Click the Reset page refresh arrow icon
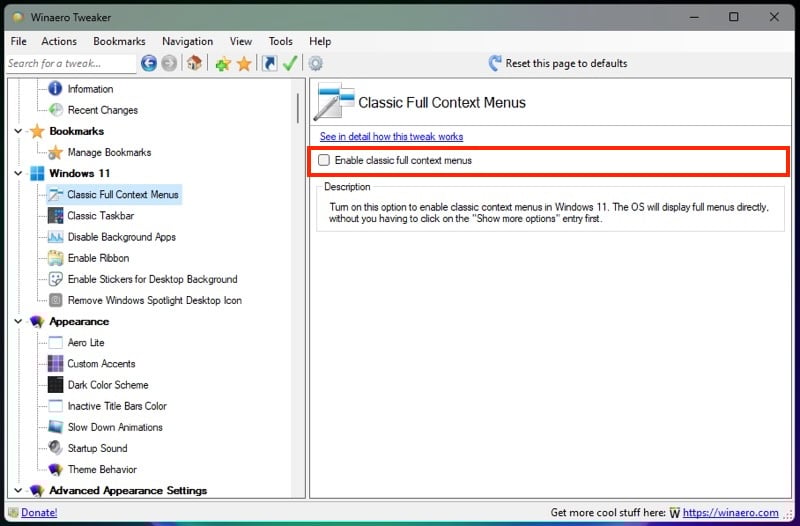The height and width of the screenshot is (526, 800). tap(494, 63)
